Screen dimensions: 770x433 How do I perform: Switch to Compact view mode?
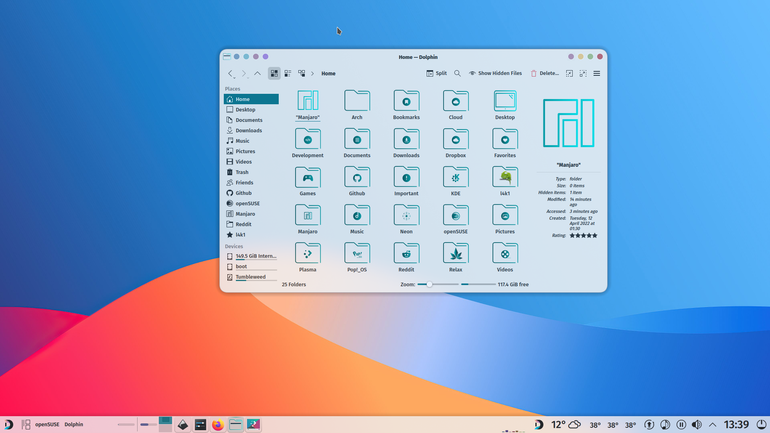[x=288, y=74]
